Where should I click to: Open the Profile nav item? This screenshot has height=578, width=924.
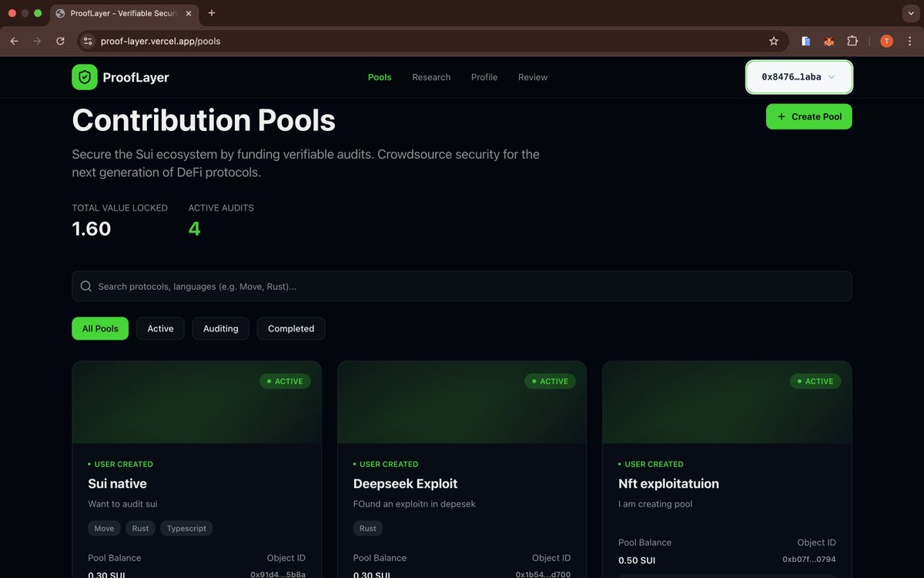[484, 77]
